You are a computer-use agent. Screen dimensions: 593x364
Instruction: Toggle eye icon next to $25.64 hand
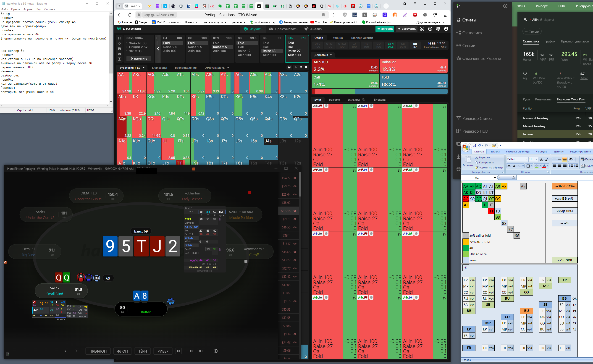(295, 194)
